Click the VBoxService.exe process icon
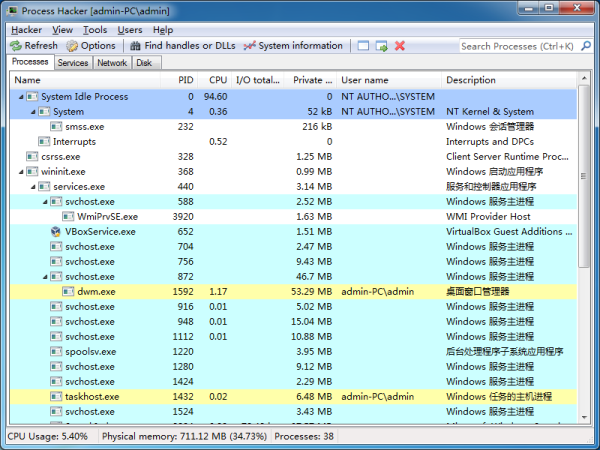 [x=56, y=231]
